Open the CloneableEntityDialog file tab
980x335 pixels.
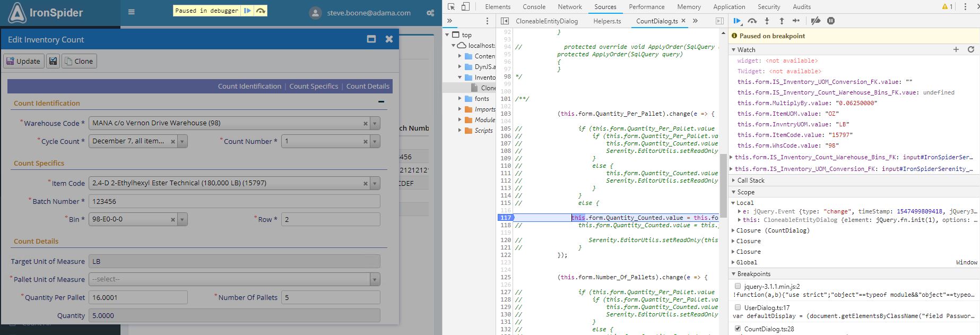tap(547, 21)
